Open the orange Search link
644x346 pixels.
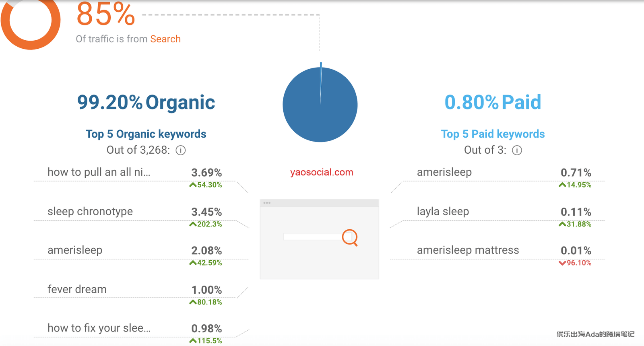point(165,39)
